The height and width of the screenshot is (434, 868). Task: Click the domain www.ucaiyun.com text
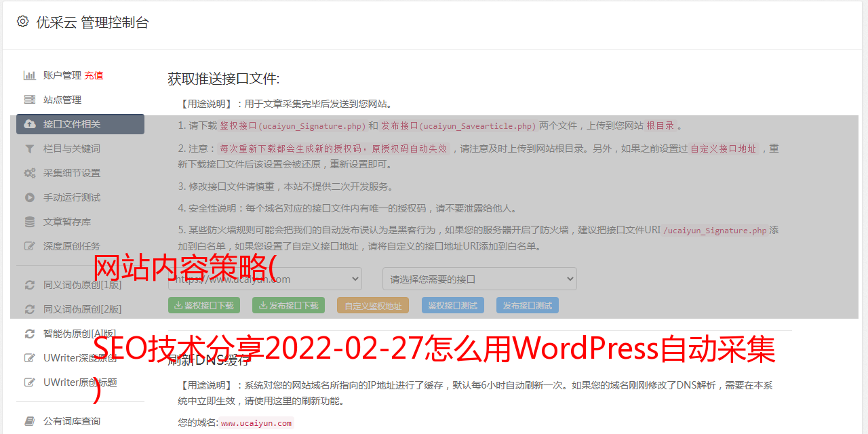click(x=256, y=422)
